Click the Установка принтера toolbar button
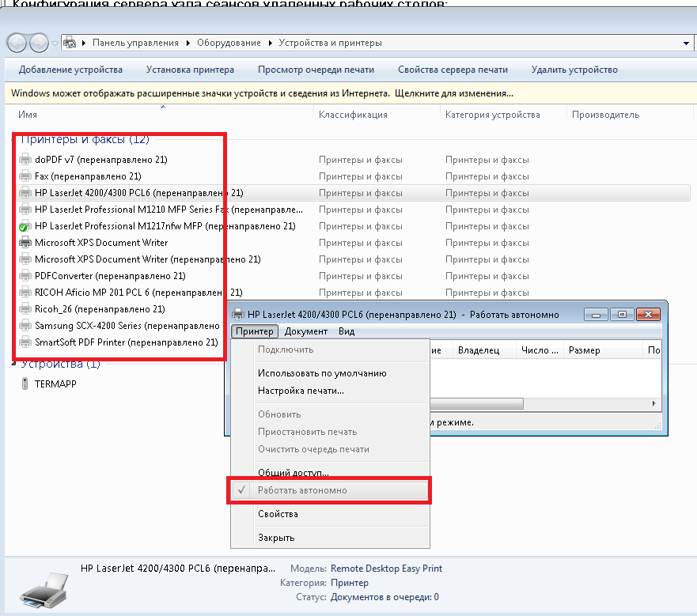 click(x=190, y=70)
